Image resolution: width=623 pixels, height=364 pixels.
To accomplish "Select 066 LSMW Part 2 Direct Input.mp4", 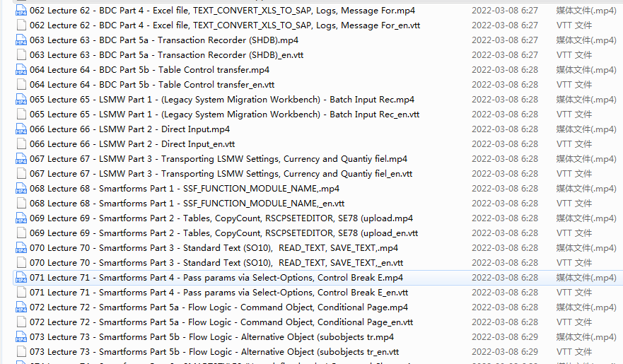I will click(130, 129).
